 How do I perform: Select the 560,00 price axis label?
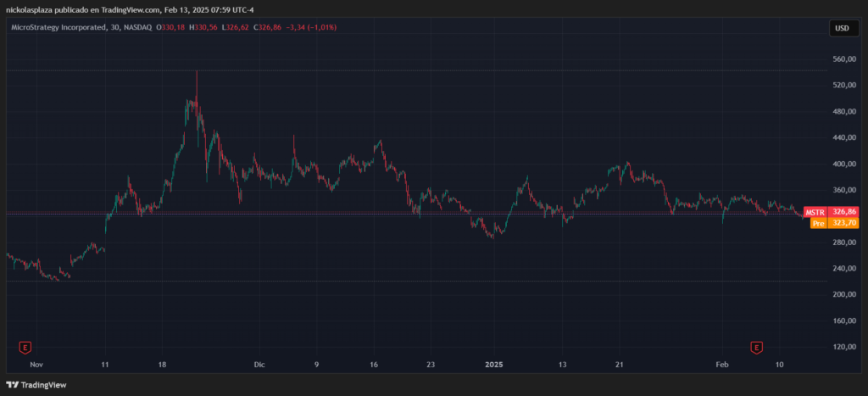tap(846, 59)
